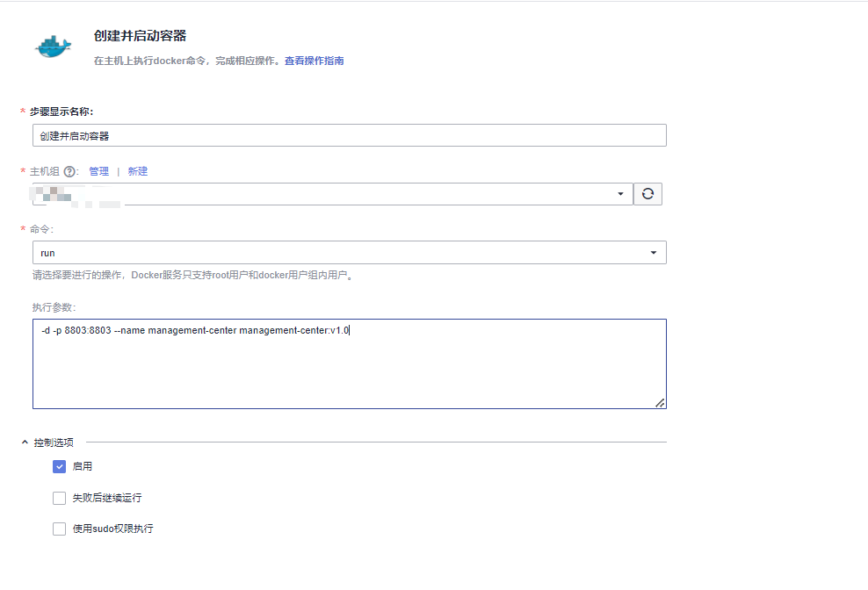Enable the 失败后继续运行 option

click(59, 497)
